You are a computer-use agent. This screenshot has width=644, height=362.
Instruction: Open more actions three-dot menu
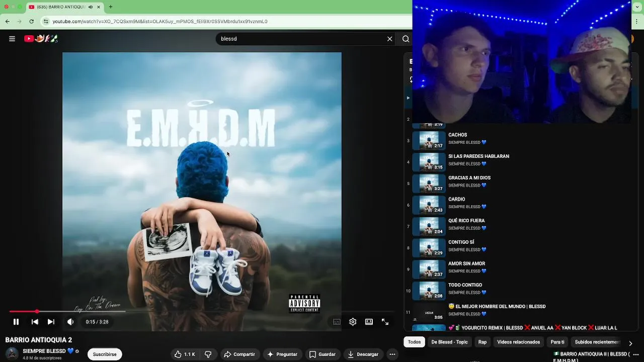click(392, 354)
